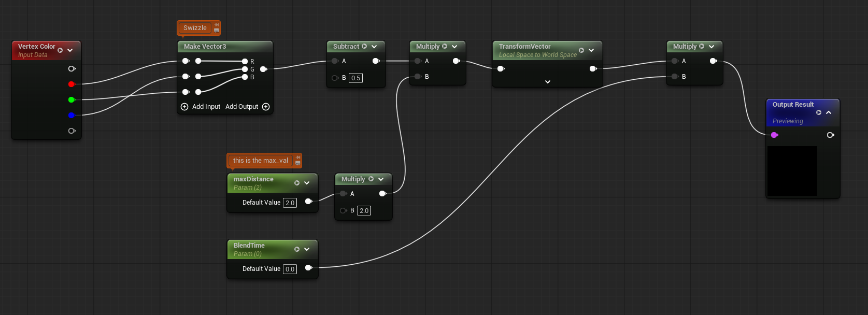Toggle preview on the Multiply node after Subtract
Screen dimensions: 868x315
(x=445, y=46)
